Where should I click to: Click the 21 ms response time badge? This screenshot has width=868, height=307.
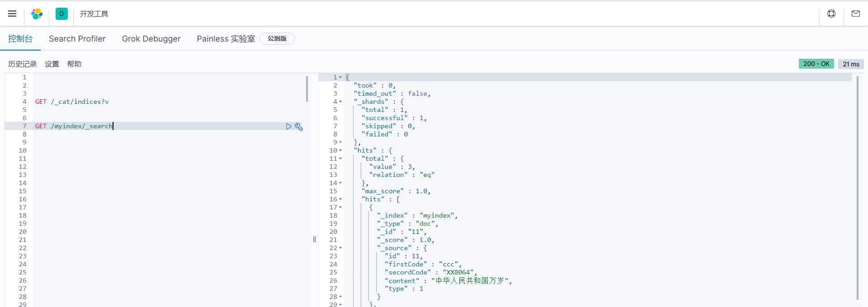tap(851, 64)
